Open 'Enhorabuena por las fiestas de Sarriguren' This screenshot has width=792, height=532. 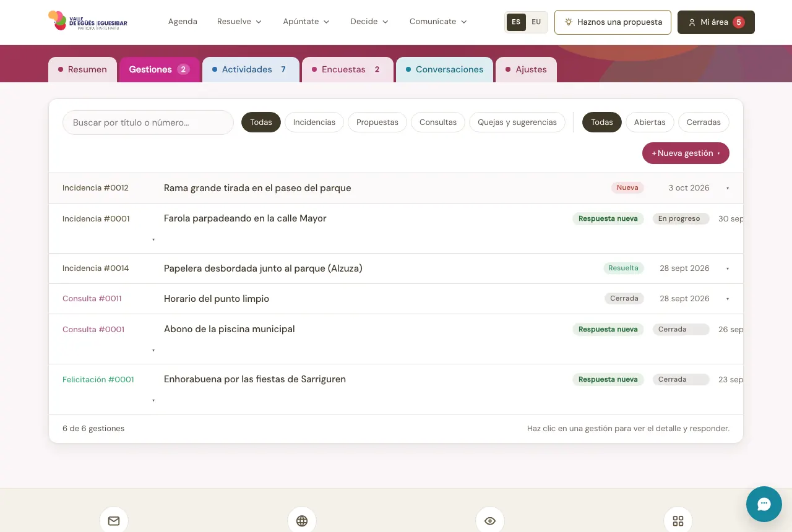click(396, 389)
